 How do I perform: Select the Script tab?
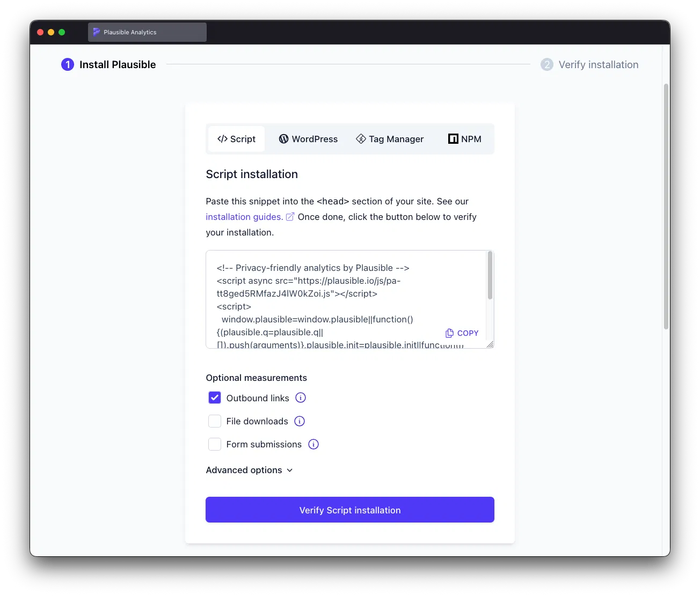tap(236, 139)
